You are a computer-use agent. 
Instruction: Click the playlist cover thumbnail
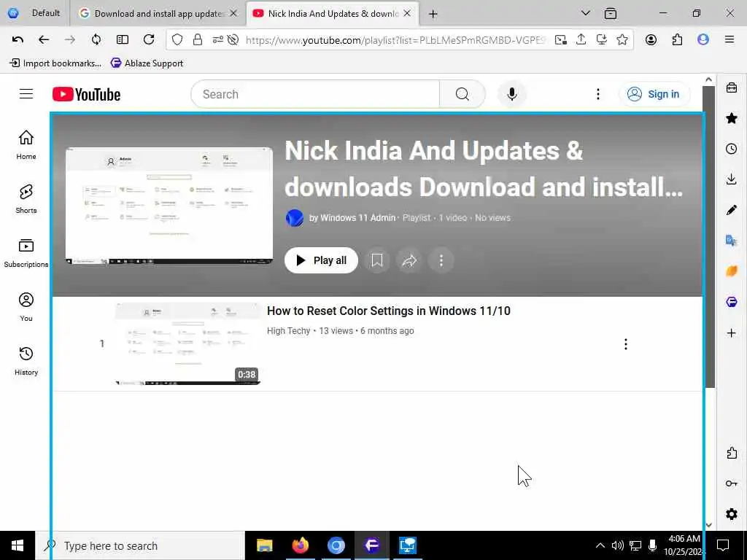pyautogui.click(x=169, y=206)
